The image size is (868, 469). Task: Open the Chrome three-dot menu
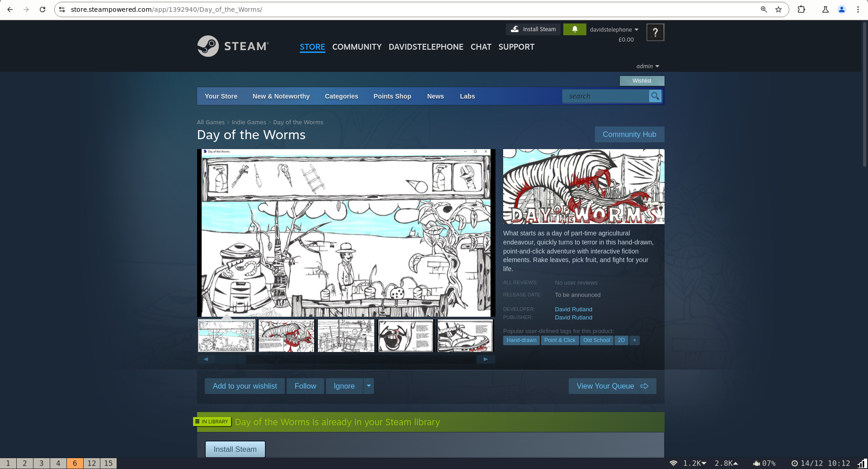pos(858,9)
